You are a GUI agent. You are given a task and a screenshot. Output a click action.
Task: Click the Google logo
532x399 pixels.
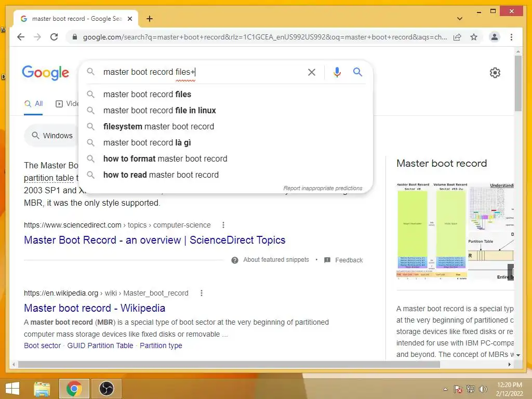click(x=46, y=73)
